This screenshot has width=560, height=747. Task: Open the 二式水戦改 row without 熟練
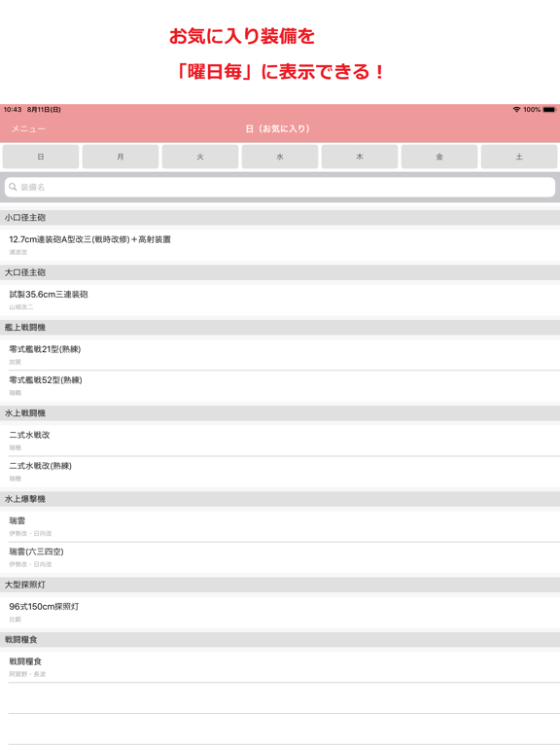pos(280,441)
